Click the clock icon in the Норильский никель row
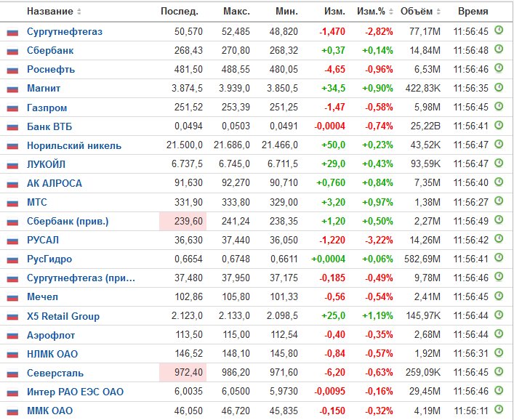This screenshot has height=420, width=514. click(499, 143)
